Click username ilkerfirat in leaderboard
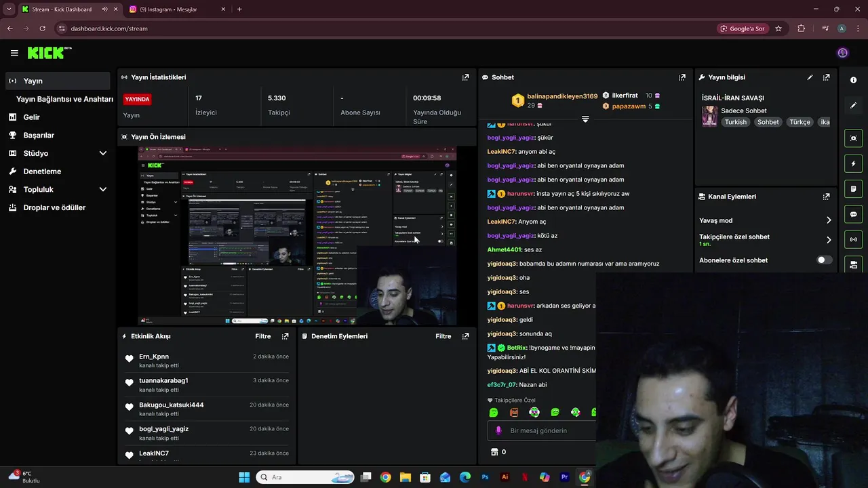The height and width of the screenshot is (488, 868). click(x=625, y=96)
